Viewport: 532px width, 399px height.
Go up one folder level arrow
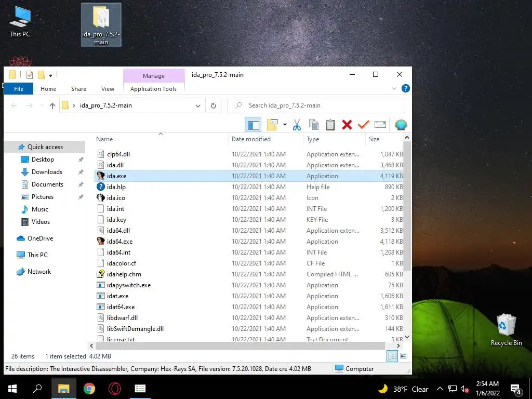[x=52, y=106]
